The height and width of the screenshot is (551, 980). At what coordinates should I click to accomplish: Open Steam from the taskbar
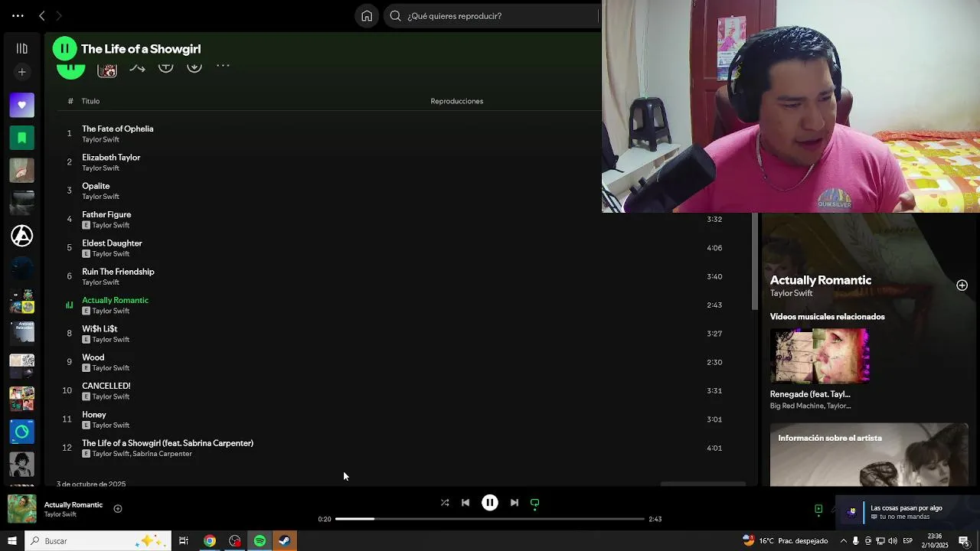[x=284, y=541]
